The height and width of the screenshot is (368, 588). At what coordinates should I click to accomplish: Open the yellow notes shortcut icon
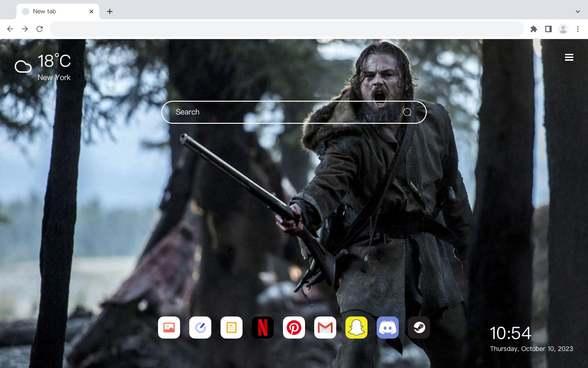point(232,328)
